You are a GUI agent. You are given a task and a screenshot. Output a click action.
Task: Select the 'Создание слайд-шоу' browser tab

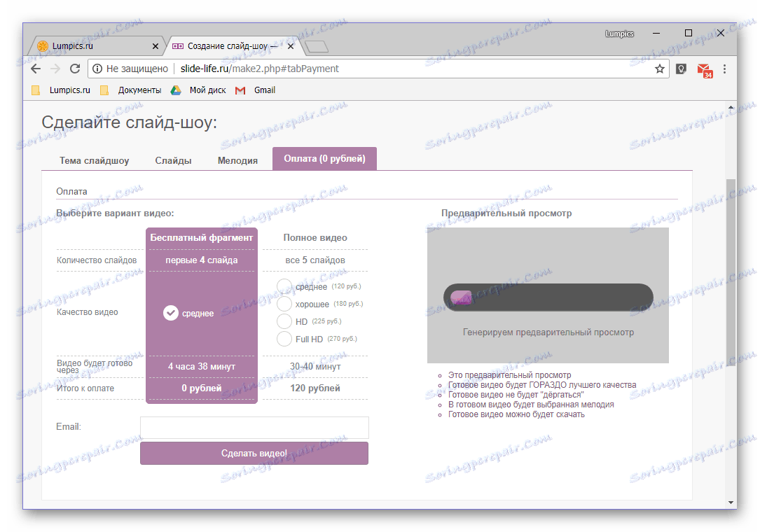232,46
